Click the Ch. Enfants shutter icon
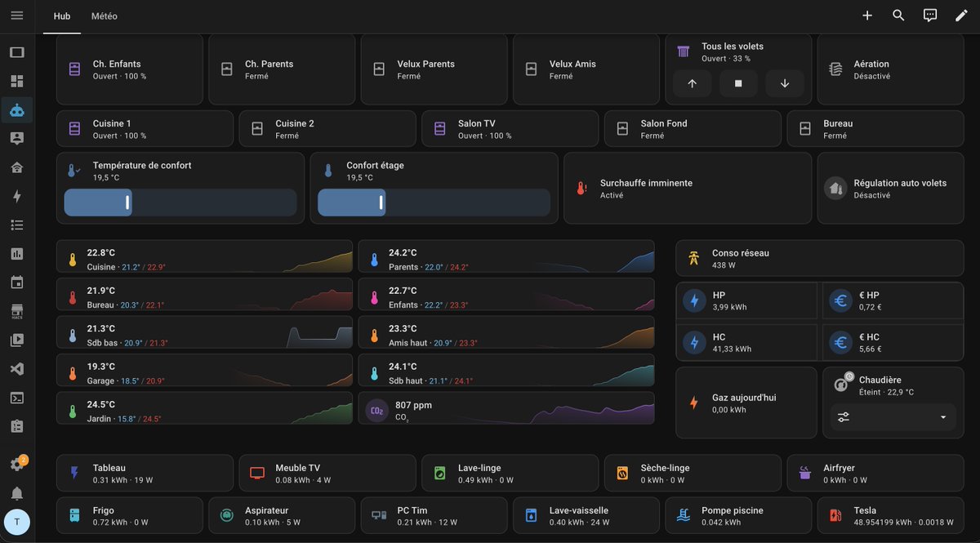This screenshot has width=980, height=543. click(74, 69)
